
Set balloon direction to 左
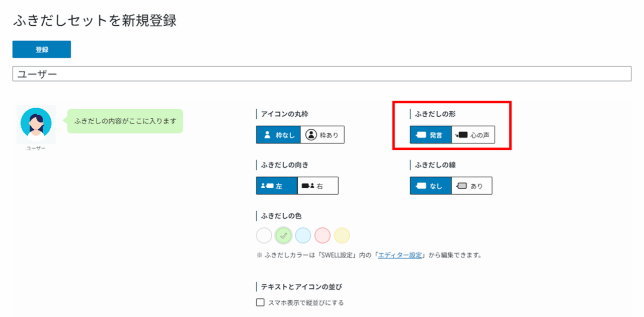click(x=277, y=186)
